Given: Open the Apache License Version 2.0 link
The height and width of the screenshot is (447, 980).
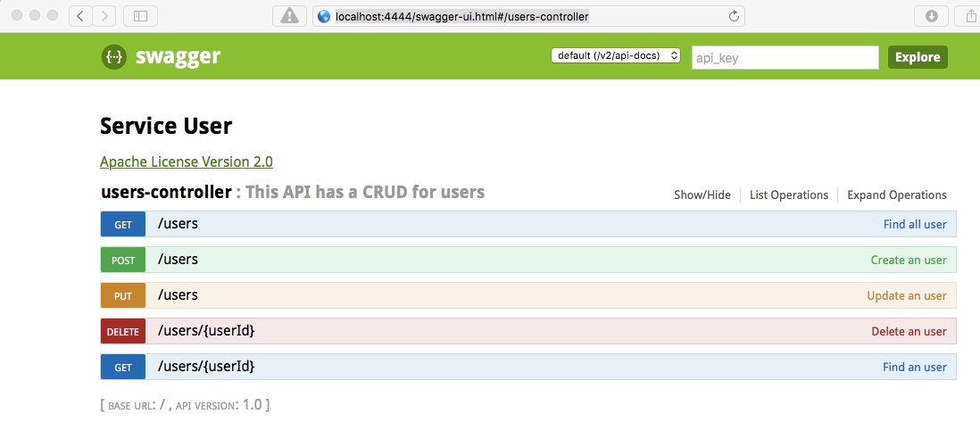Looking at the screenshot, I should pyautogui.click(x=187, y=161).
